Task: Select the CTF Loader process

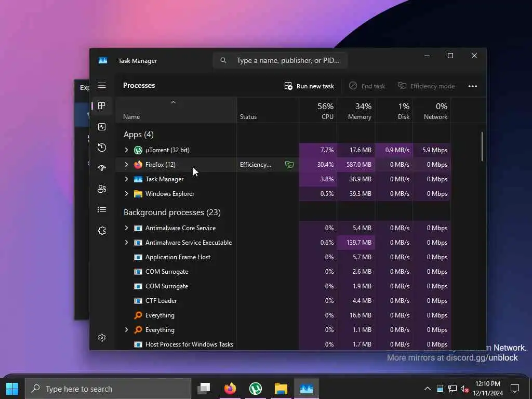Action: (x=283, y=301)
